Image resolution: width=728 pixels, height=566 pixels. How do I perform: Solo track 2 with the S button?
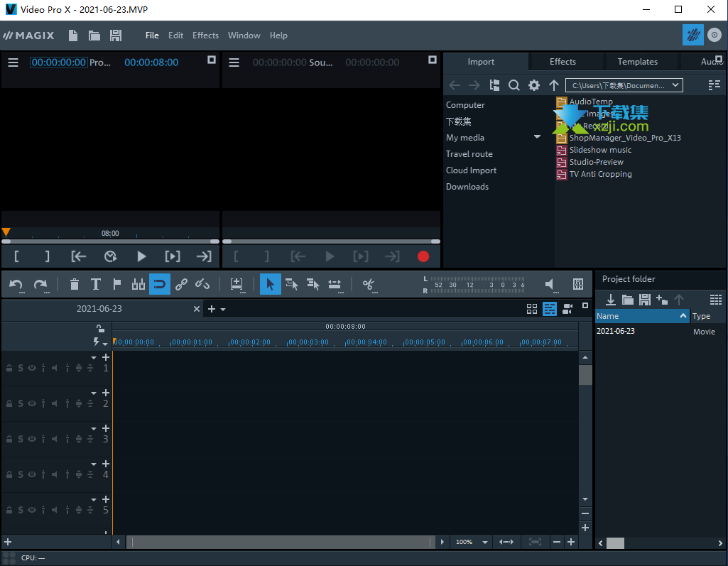pyautogui.click(x=21, y=403)
